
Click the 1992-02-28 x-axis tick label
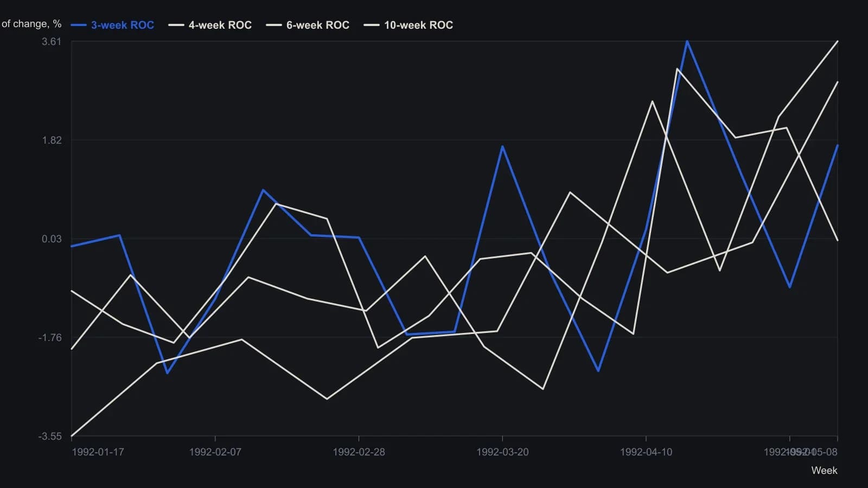click(359, 452)
